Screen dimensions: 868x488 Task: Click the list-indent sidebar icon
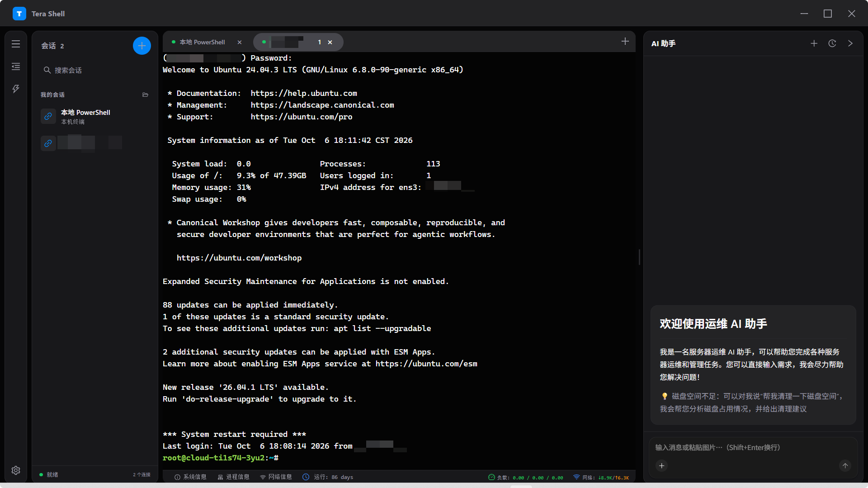16,66
